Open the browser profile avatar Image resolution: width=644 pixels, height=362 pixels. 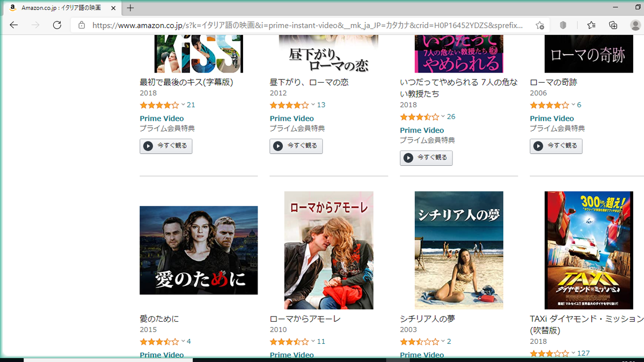tap(636, 25)
